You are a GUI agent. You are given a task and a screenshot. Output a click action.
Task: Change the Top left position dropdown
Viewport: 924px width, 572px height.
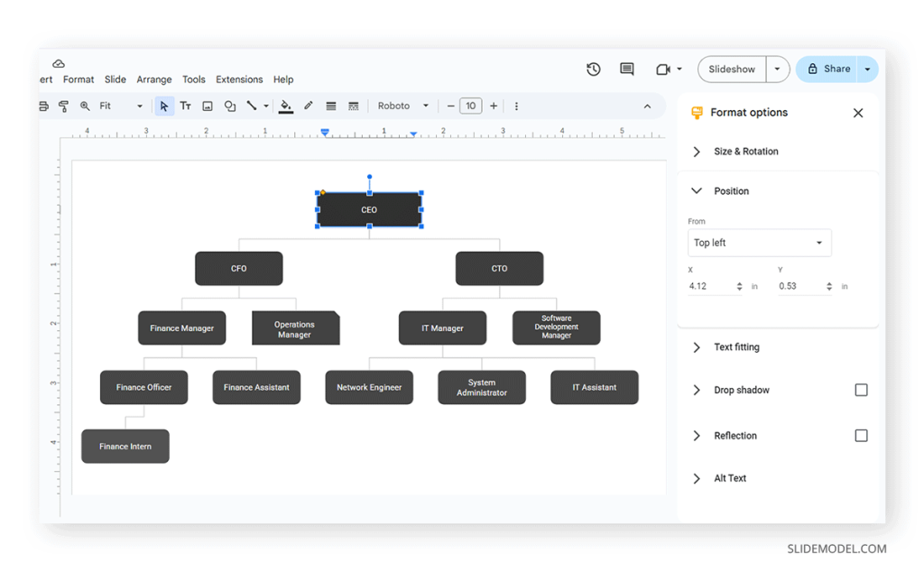759,242
